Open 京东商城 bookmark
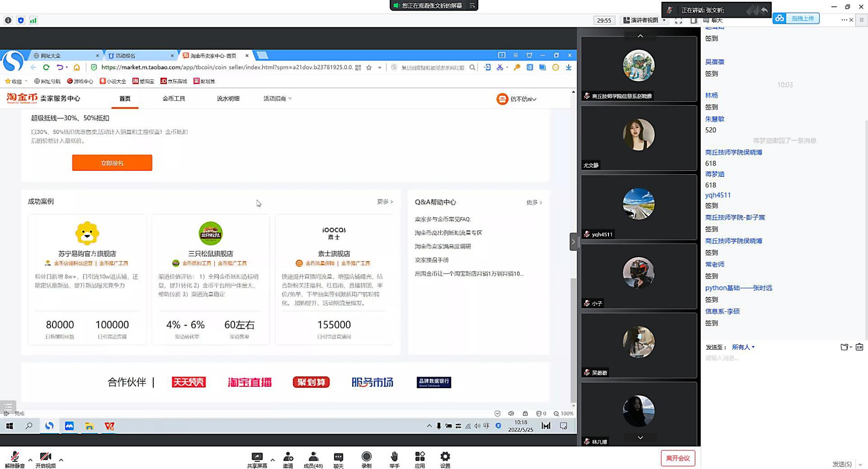Image resolution: width=868 pixels, height=469 pixels. click(x=174, y=81)
